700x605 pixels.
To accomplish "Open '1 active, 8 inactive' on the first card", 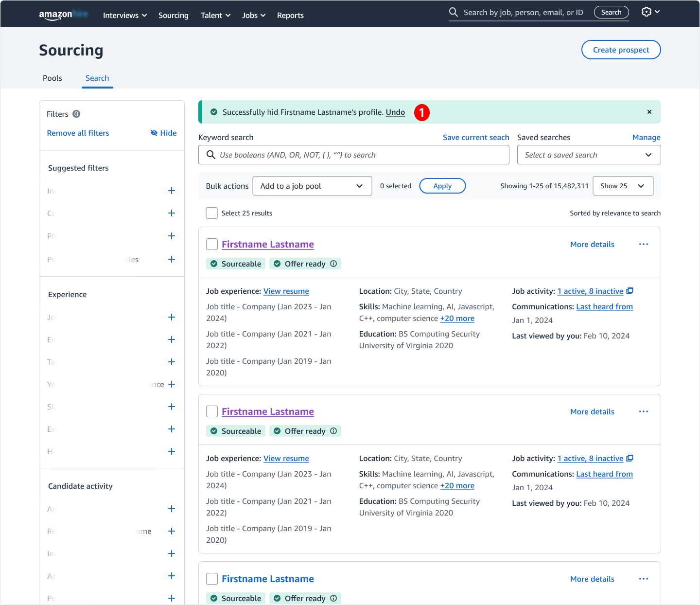I will tap(590, 291).
